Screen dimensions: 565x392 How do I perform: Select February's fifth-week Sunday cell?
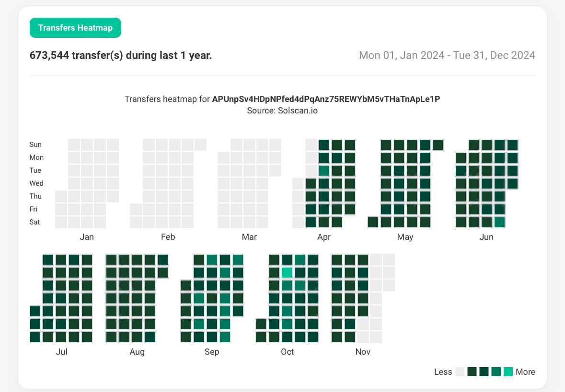pos(201,145)
